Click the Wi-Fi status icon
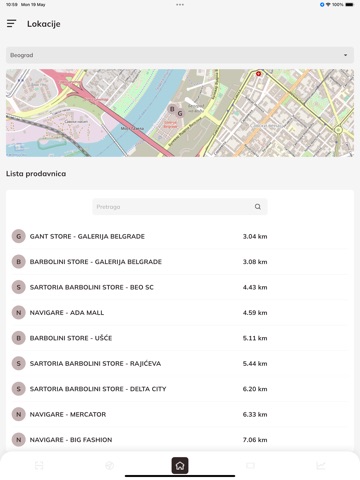 [328, 5]
